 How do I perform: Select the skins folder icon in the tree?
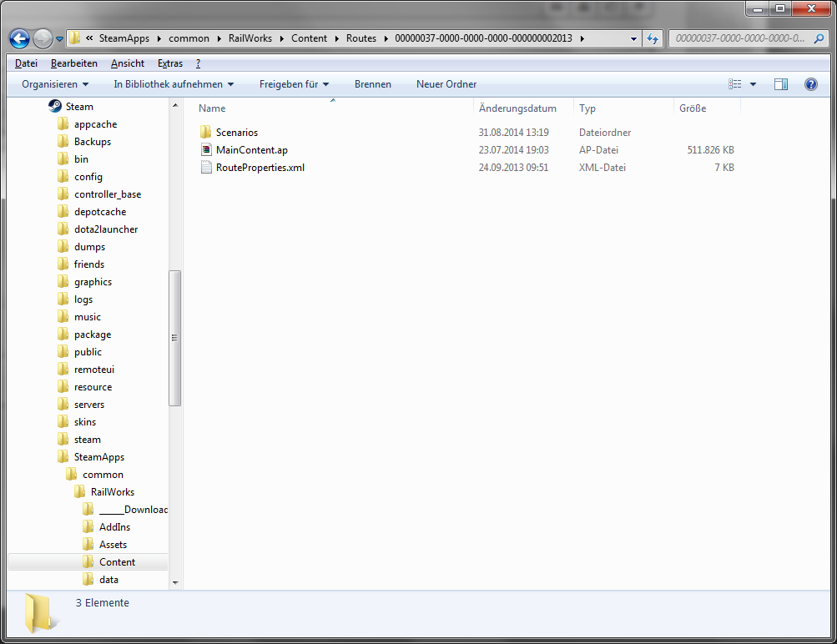coord(63,422)
